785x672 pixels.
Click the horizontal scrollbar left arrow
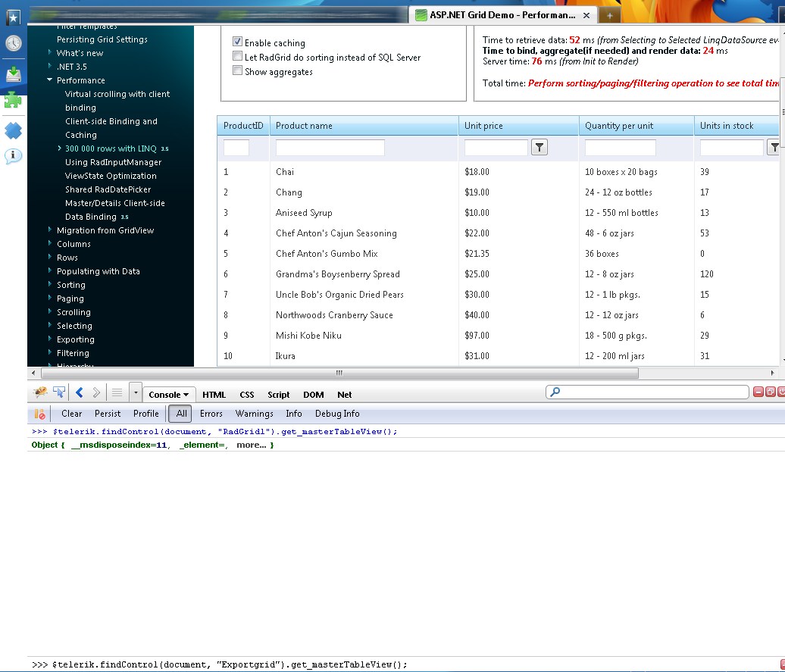[33, 373]
